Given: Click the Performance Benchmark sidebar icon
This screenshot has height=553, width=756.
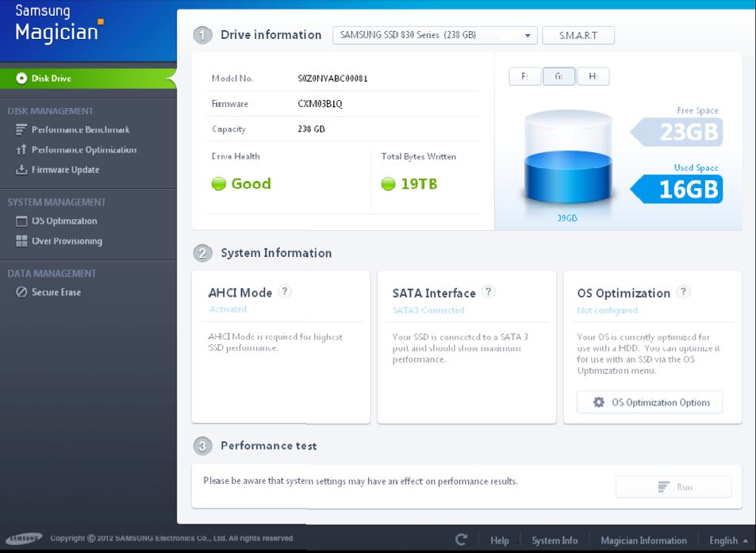Looking at the screenshot, I should pyautogui.click(x=21, y=129).
